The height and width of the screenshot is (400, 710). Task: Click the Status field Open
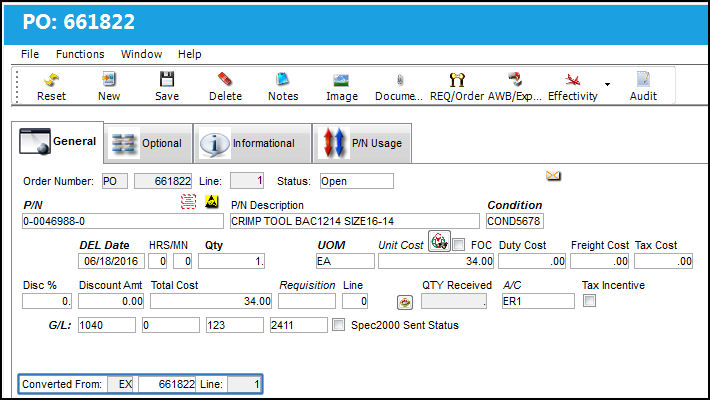tap(357, 181)
